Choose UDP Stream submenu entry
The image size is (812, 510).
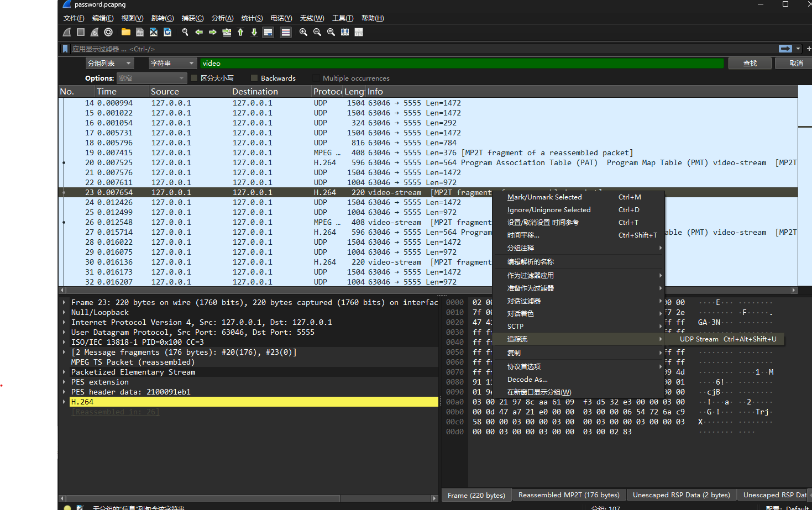(728, 339)
